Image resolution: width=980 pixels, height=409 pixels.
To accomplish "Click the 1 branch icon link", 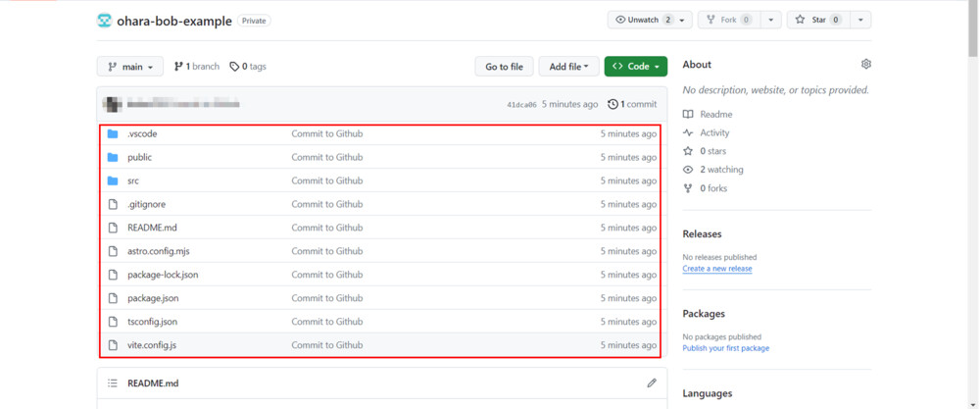I will [x=178, y=67].
